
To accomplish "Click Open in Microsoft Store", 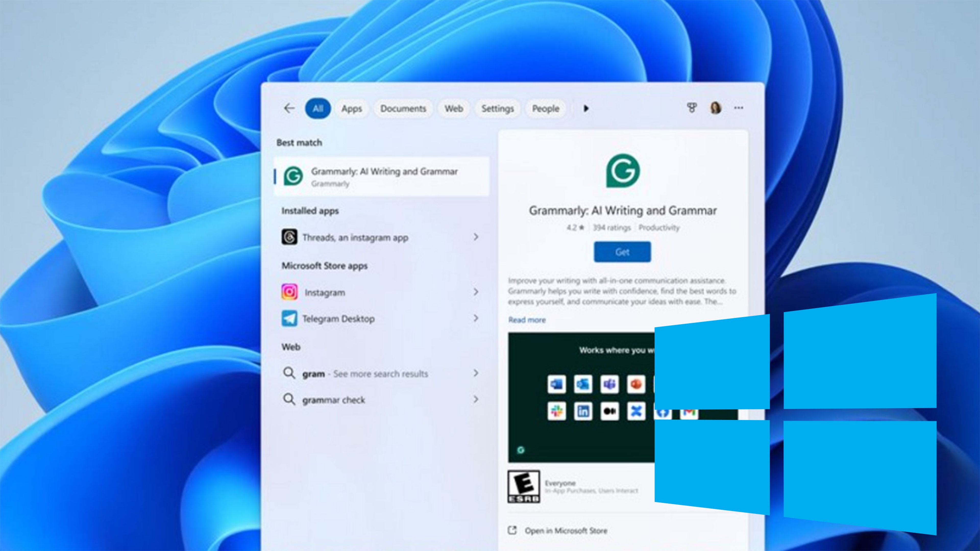I will 566,531.
